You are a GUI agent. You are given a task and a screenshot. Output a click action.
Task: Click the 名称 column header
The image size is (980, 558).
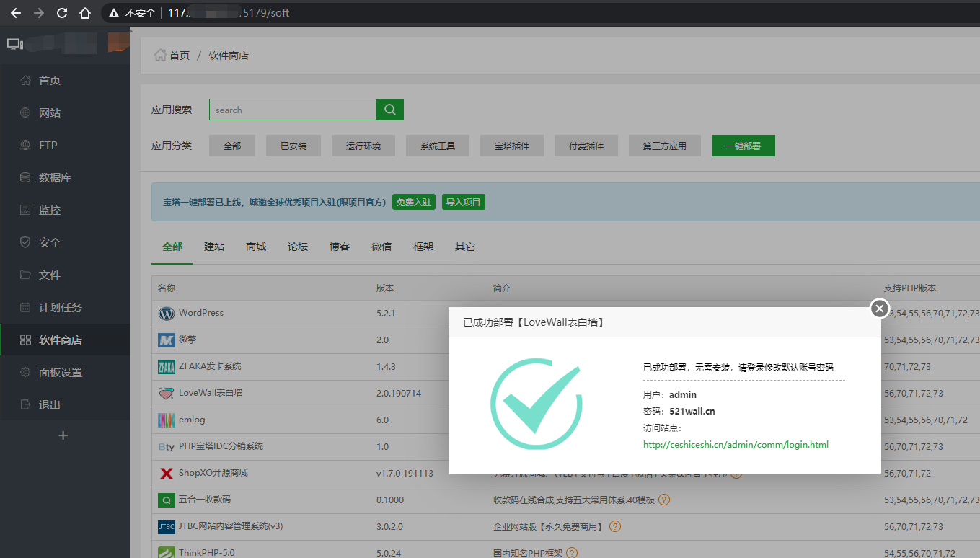click(x=167, y=288)
